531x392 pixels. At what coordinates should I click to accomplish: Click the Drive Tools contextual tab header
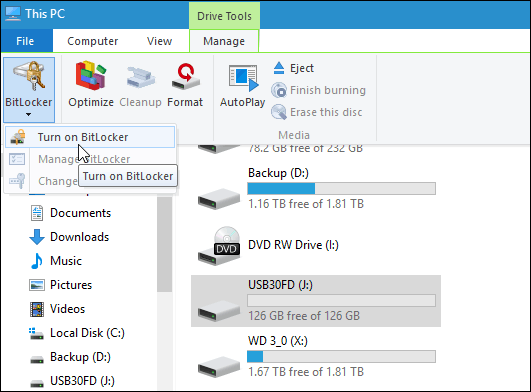(224, 16)
